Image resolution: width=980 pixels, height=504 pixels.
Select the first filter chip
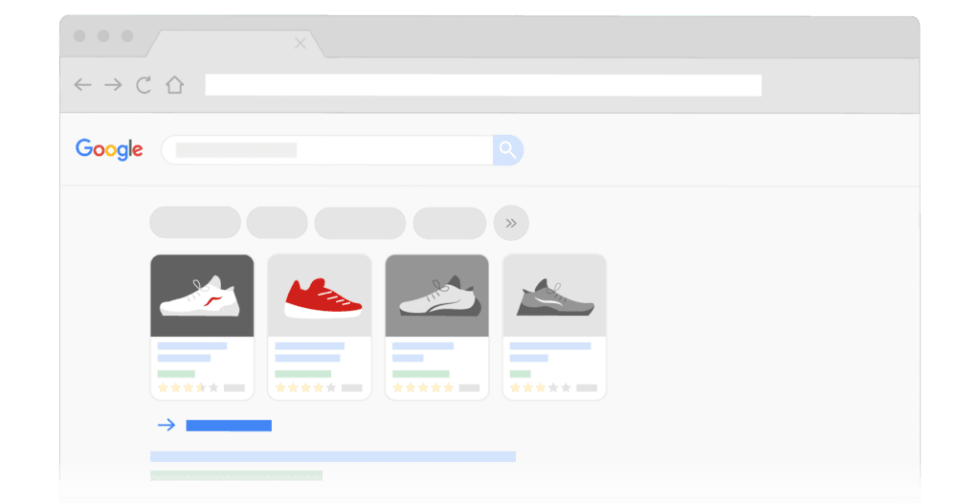pos(195,223)
